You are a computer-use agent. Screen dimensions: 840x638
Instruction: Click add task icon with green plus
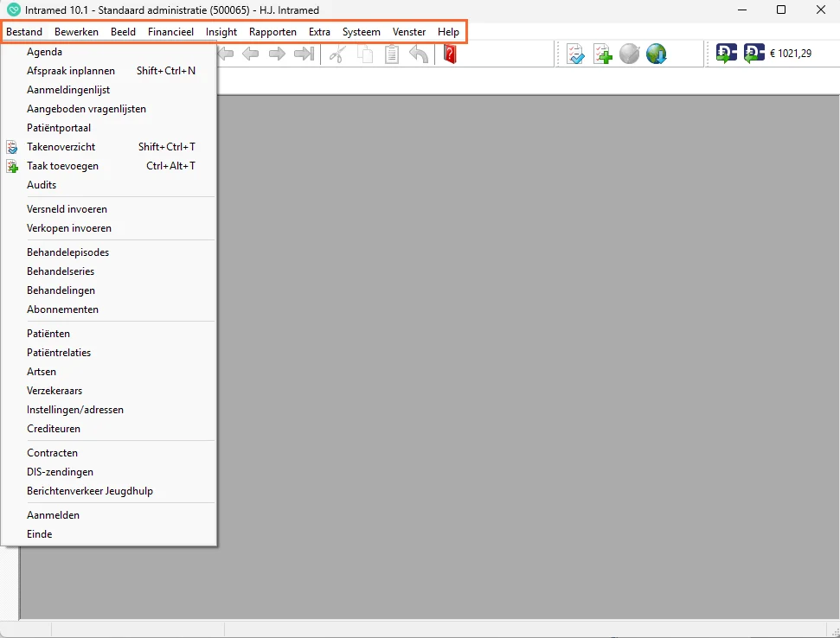603,54
